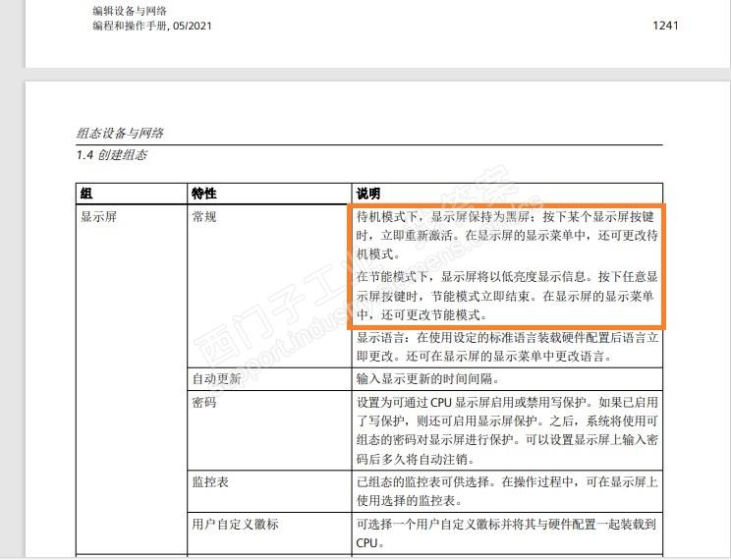The width and height of the screenshot is (731, 560).
Task: Click property cell '常规'
Action: (x=204, y=216)
